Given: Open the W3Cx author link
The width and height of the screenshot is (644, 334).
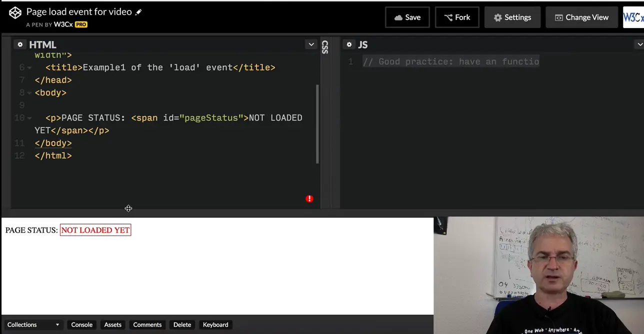Looking at the screenshot, I should point(63,24).
